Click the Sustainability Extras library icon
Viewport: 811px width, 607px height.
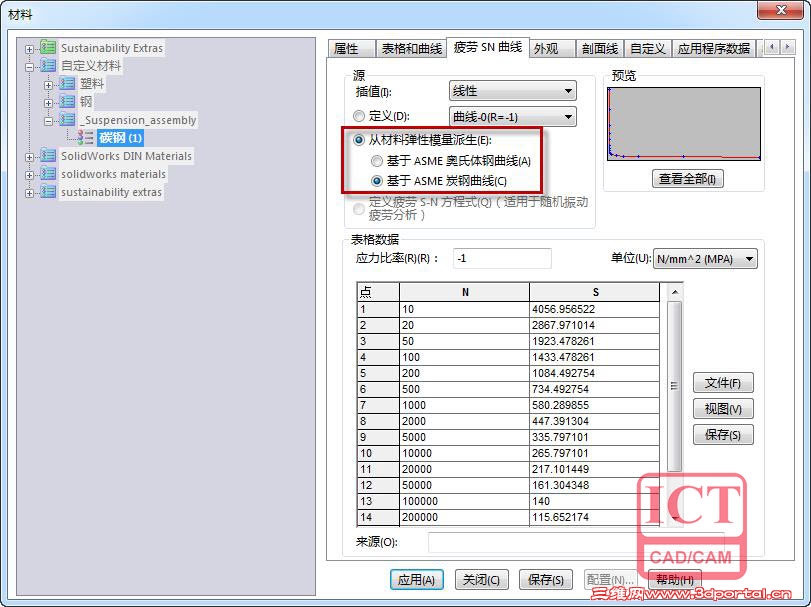[48, 48]
